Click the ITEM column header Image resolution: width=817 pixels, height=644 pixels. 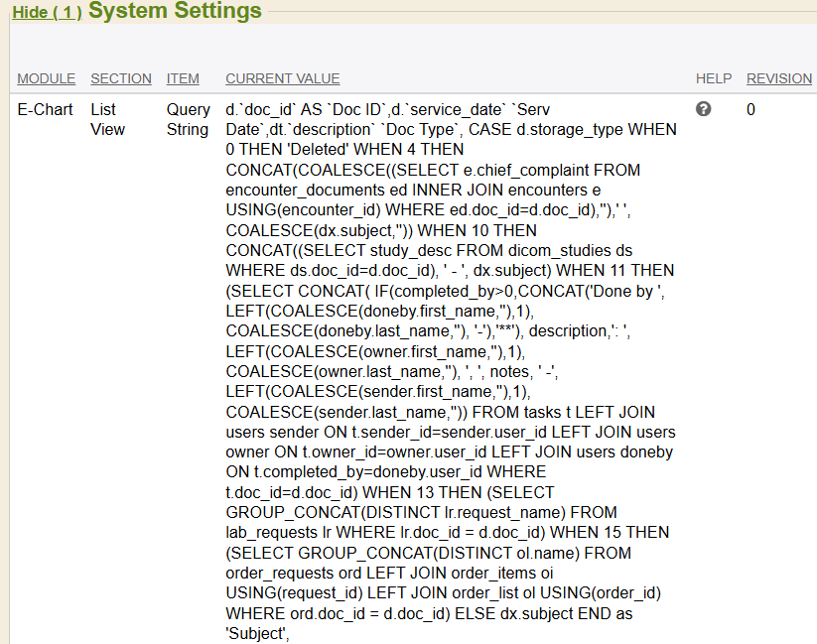[183, 78]
